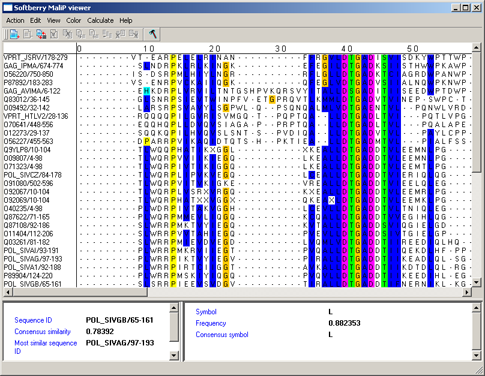Click the fourth toolbar icon with check mark
The height and width of the screenshot is (376, 485).
point(54,34)
